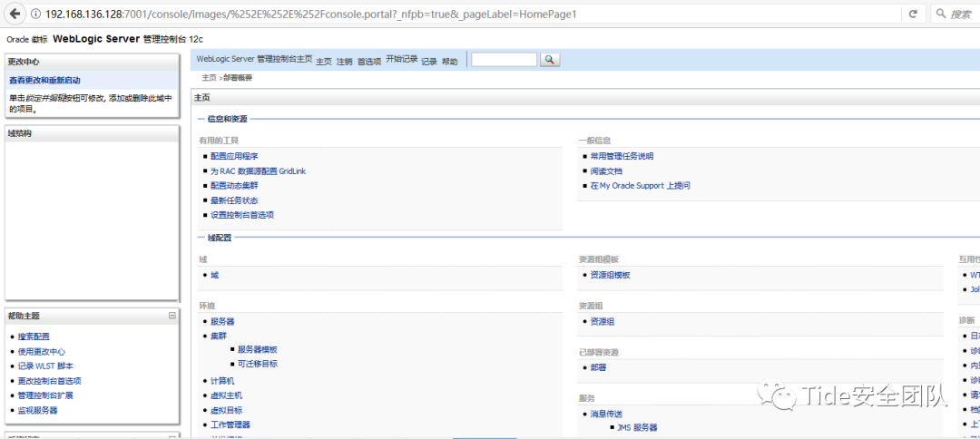Screen dimensions: 980x439
Task: Open the 计算机 link
Action: (x=222, y=380)
